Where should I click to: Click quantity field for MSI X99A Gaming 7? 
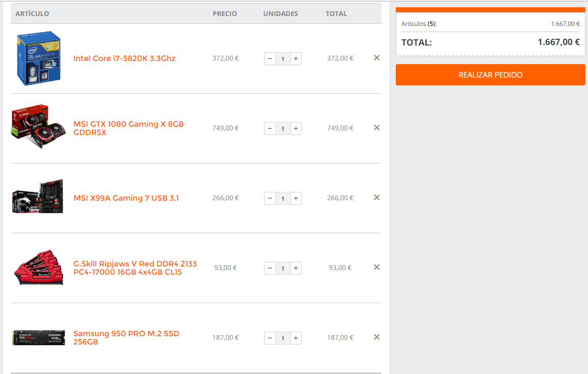coord(283,198)
